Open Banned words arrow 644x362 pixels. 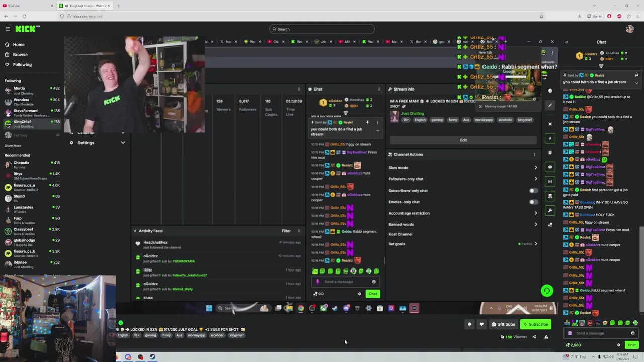pos(535,224)
